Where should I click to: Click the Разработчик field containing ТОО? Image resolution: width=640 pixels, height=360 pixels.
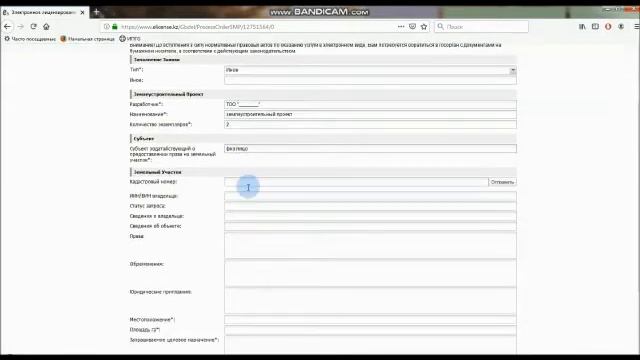370,104
